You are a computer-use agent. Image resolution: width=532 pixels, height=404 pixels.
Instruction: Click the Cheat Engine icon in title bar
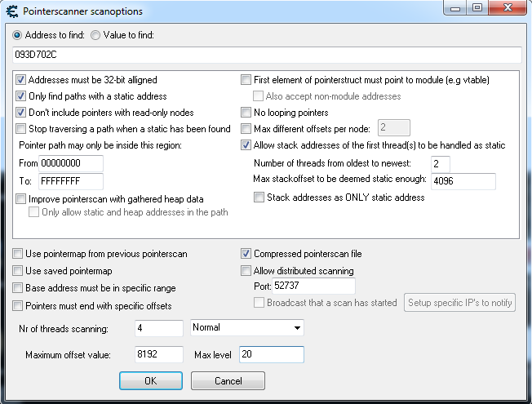(12, 11)
